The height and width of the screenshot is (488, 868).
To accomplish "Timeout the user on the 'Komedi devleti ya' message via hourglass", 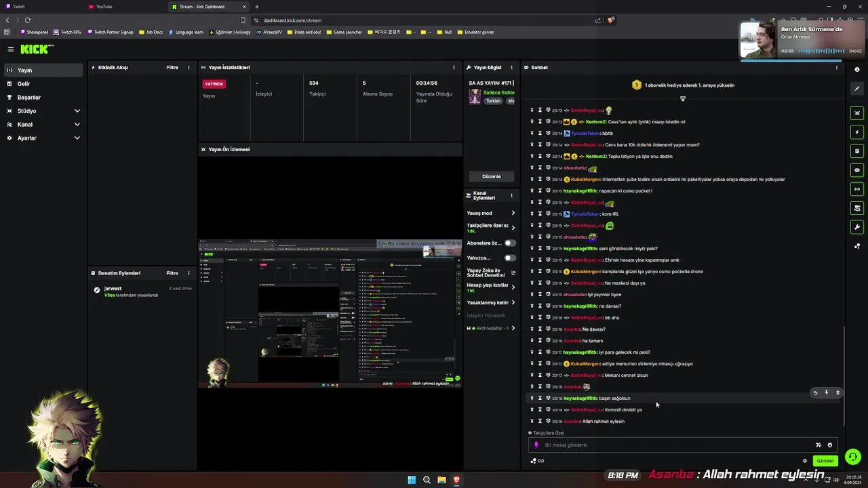I will 540,409.
